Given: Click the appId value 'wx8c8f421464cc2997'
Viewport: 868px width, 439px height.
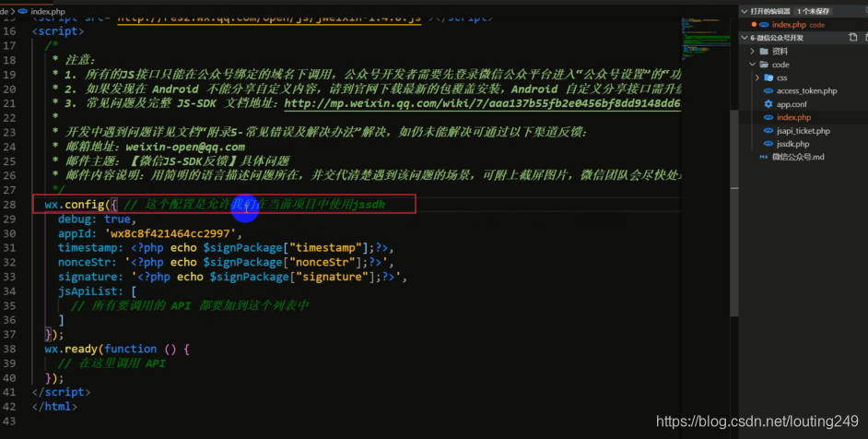Looking at the screenshot, I should (170, 233).
